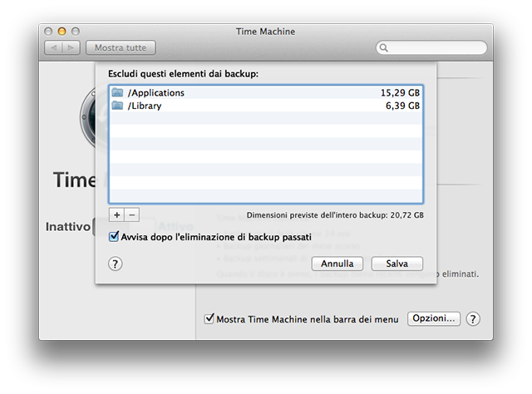Uncheck Mostra Time Machine nella barra dei menu
This screenshot has width=532, height=394.
coord(209,318)
